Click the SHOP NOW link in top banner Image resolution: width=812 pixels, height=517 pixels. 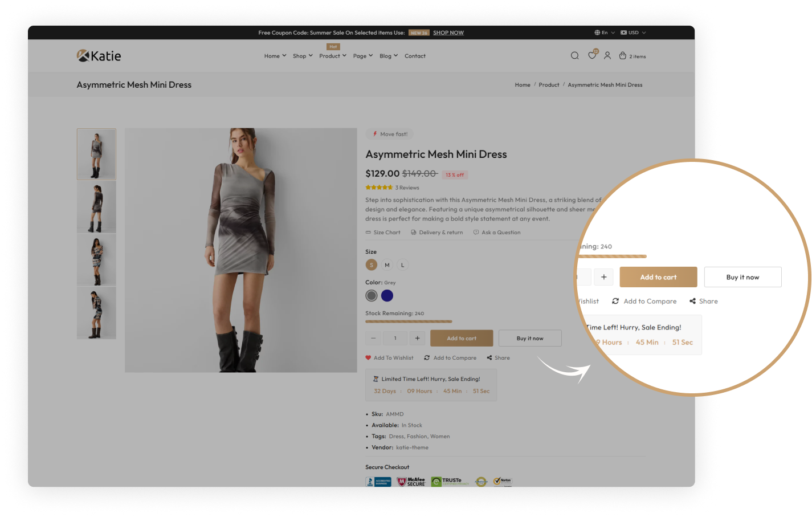(x=448, y=32)
